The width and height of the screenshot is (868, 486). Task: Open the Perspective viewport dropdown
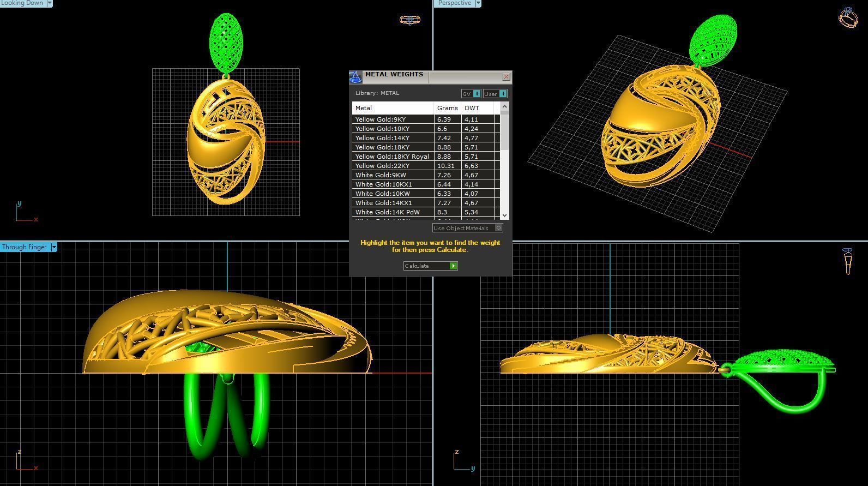coord(478,3)
